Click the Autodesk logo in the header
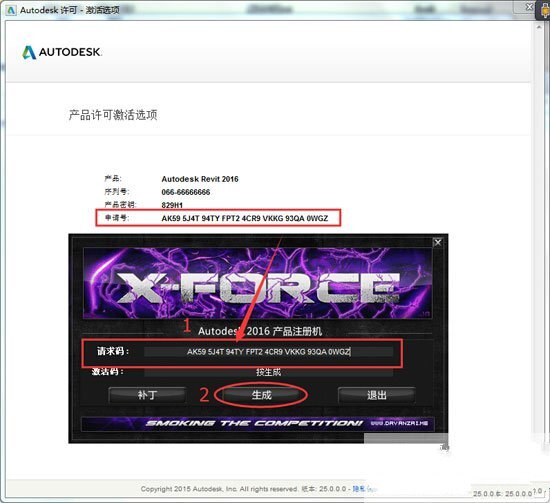This screenshot has width=550, height=503. (x=62, y=52)
